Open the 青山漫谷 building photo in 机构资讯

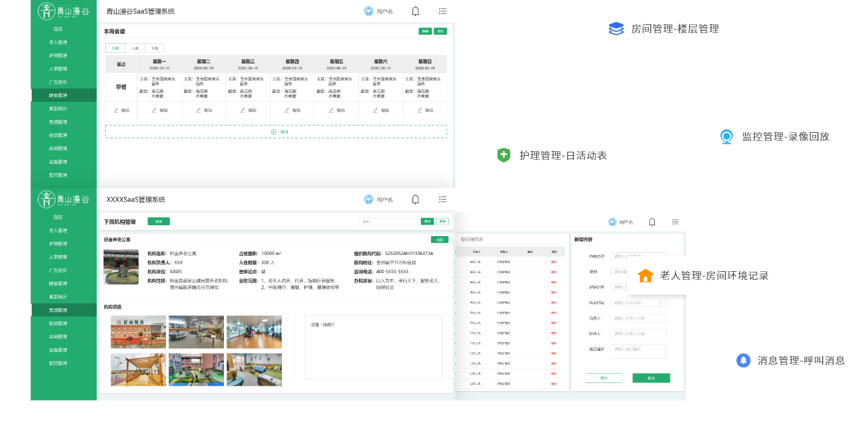pos(138,332)
